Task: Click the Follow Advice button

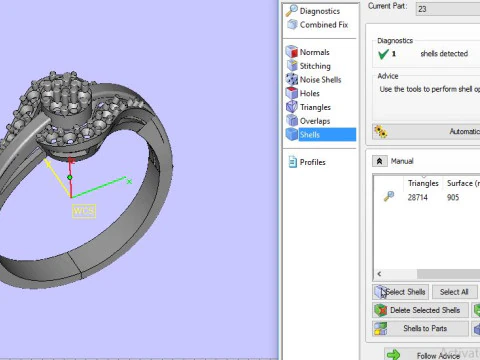Action: [x=432, y=355]
